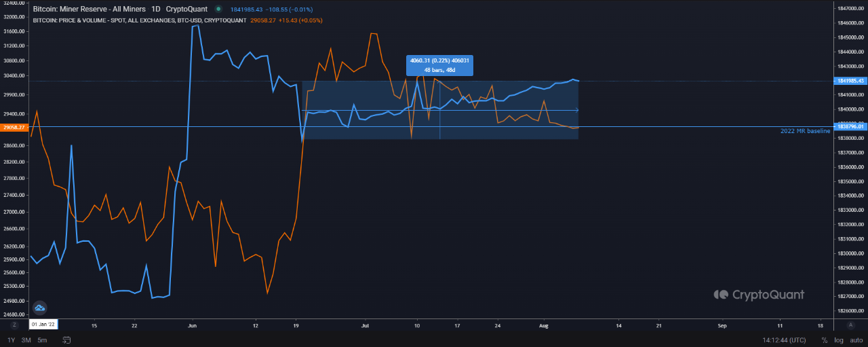868x347 pixels.
Task: Click the 29058.27 orange legend value
Action: [x=263, y=20]
